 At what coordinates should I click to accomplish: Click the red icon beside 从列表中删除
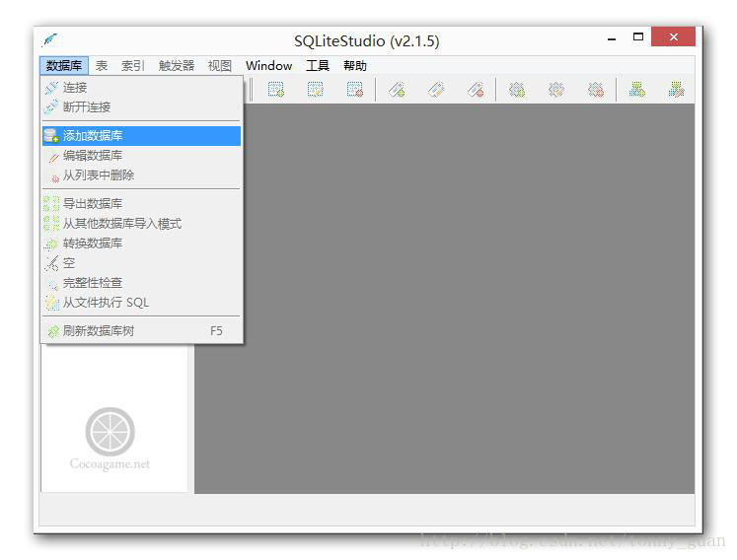pos(54,177)
